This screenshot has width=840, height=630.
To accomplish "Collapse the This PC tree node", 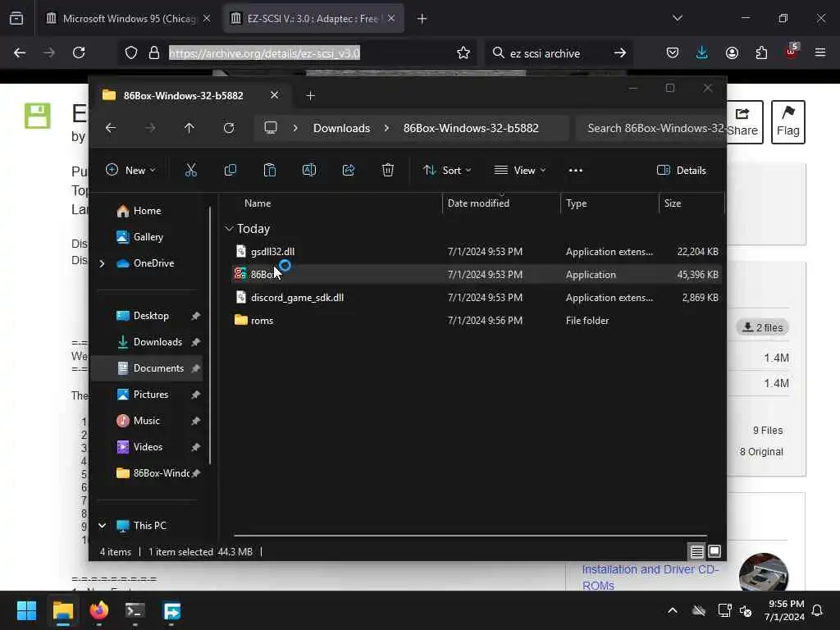I will tap(102, 526).
